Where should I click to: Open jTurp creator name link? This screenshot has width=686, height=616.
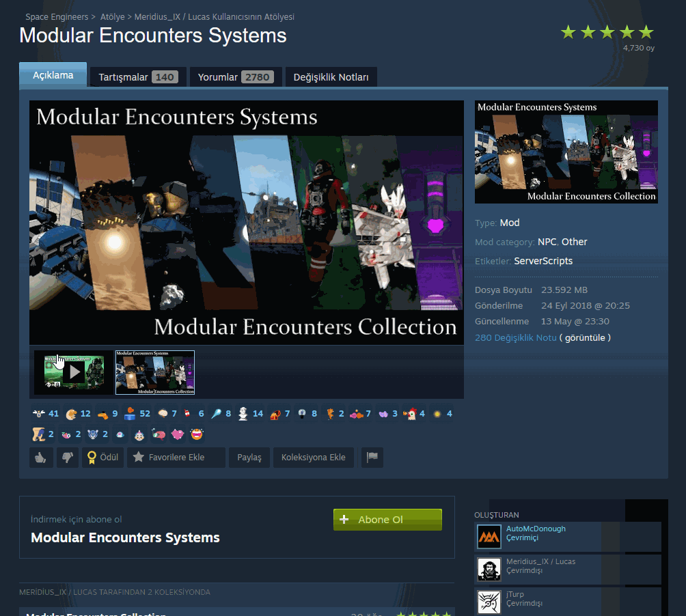click(515, 594)
